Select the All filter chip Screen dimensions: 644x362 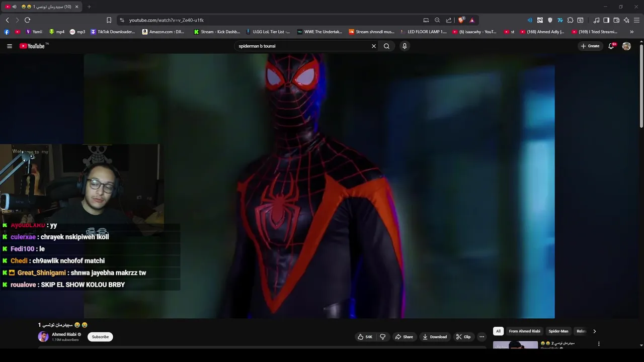498,331
